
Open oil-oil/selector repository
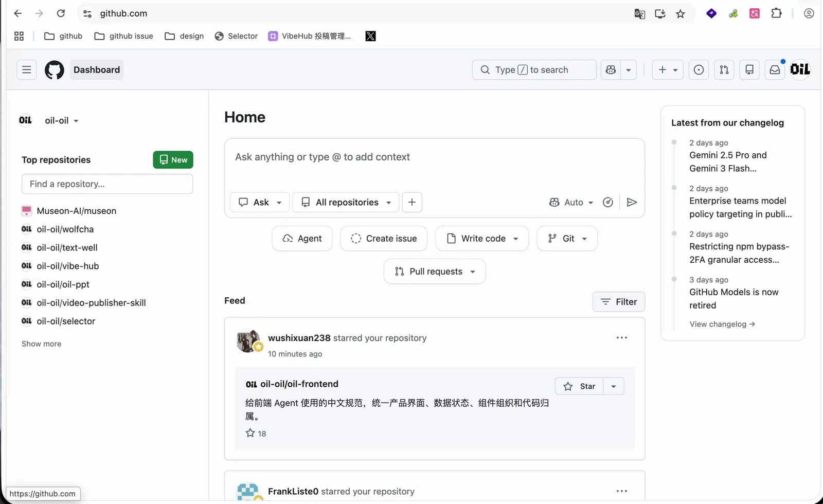pos(66,321)
